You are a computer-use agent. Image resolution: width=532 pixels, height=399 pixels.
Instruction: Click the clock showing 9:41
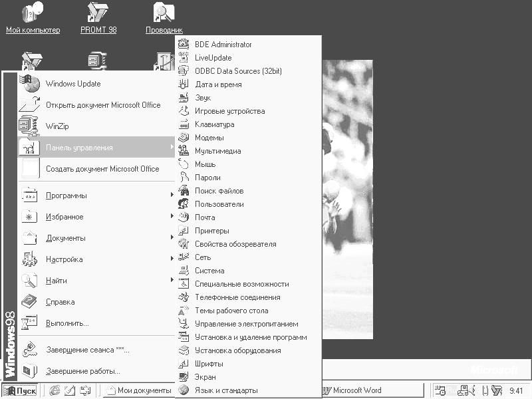[516, 390]
